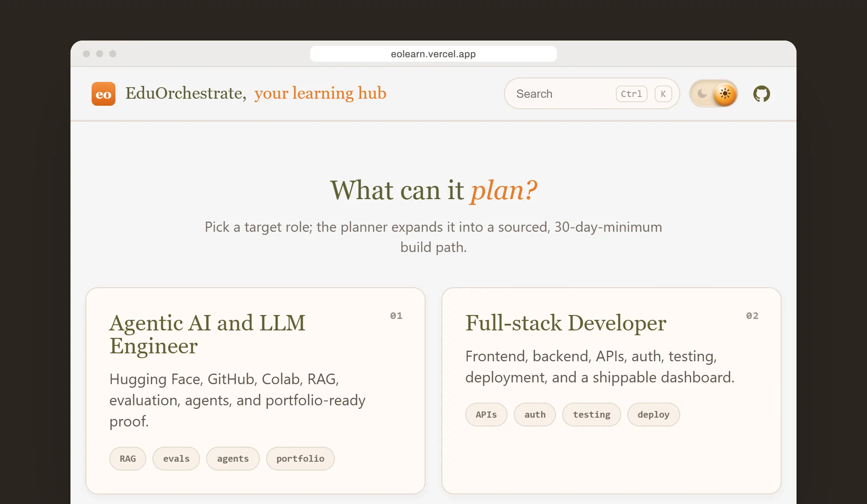Switch to dark mode via moon icon
867x504 pixels.
point(702,93)
